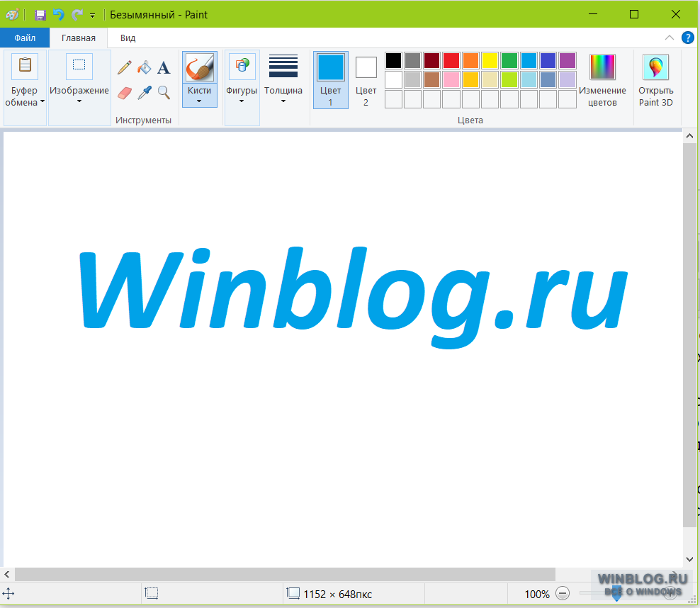This screenshot has height=608, width=700.
Task: Select the Fill with color bucket tool
Action: 145,68
